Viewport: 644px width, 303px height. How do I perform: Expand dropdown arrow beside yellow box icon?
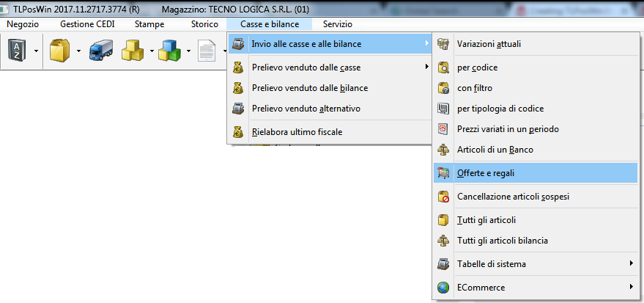[78, 51]
